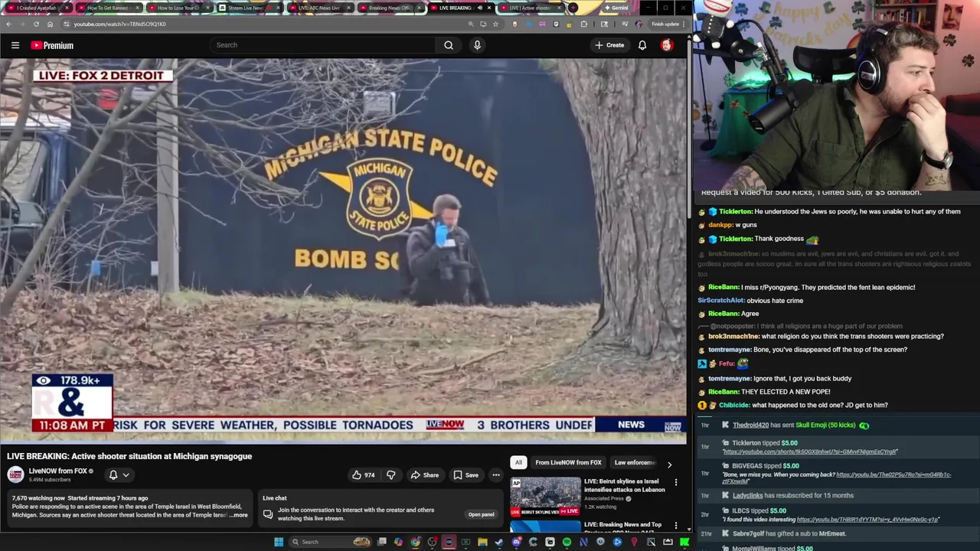Click chatter name SirScratchAlot
The image size is (980, 551).
(720, 301)
